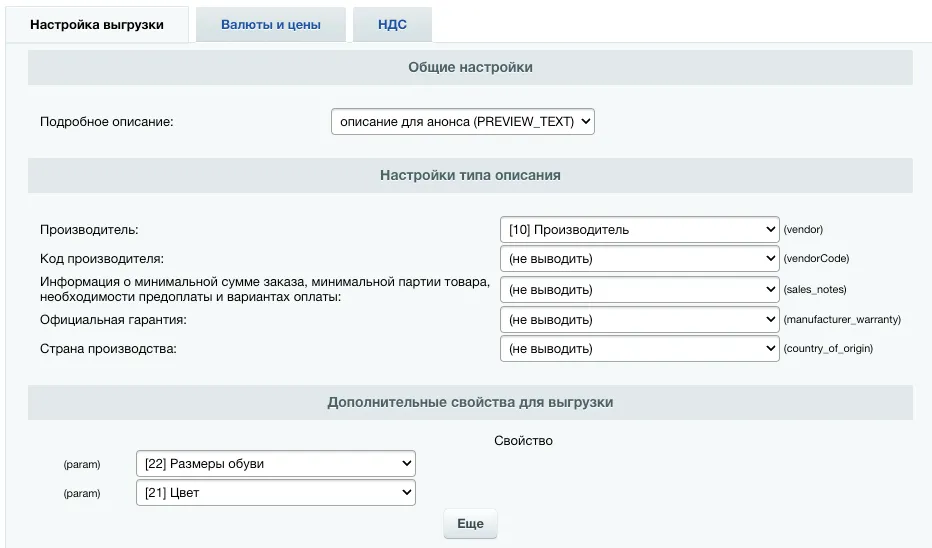
Task: Click the (vendorCode) tag text
Action: pos(816,259)
